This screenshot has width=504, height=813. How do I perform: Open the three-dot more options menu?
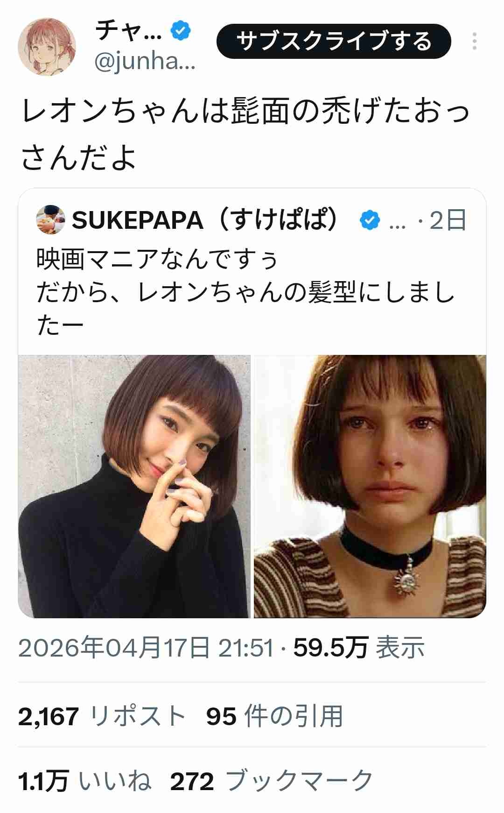click(x=474, y=41)
